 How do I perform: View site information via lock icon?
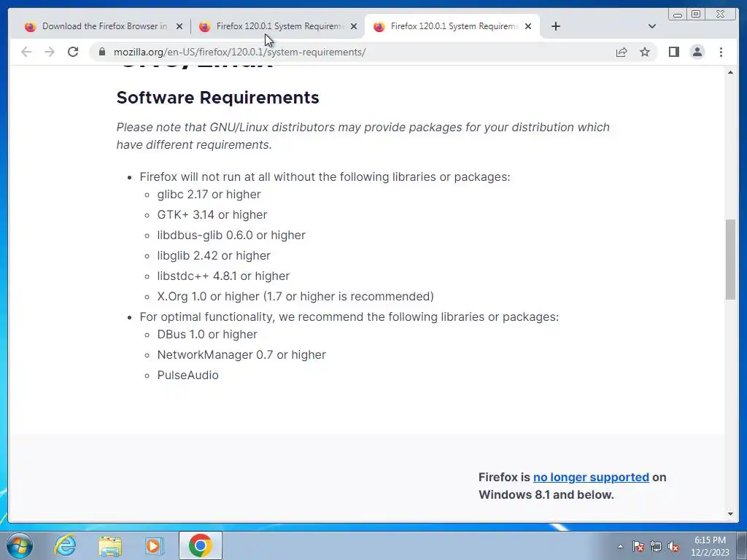pyautogui.click(x=102, y=52)
